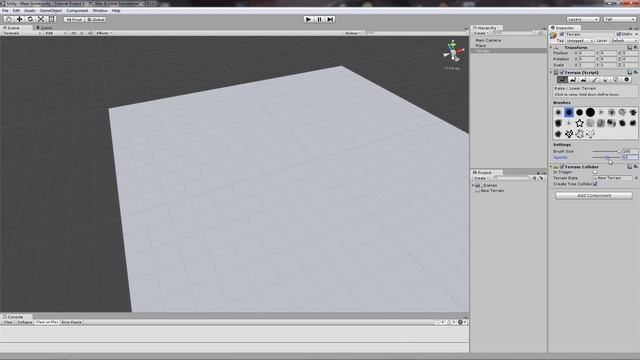Select the Move tool in toolbar

pyautogui.click(x=19, y=19)
